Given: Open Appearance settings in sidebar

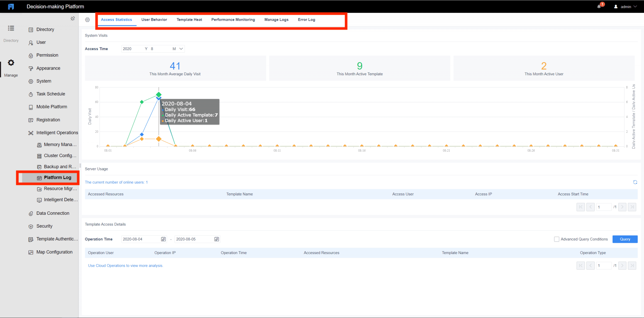Looking at the screenshot, I should click(48, 68).
